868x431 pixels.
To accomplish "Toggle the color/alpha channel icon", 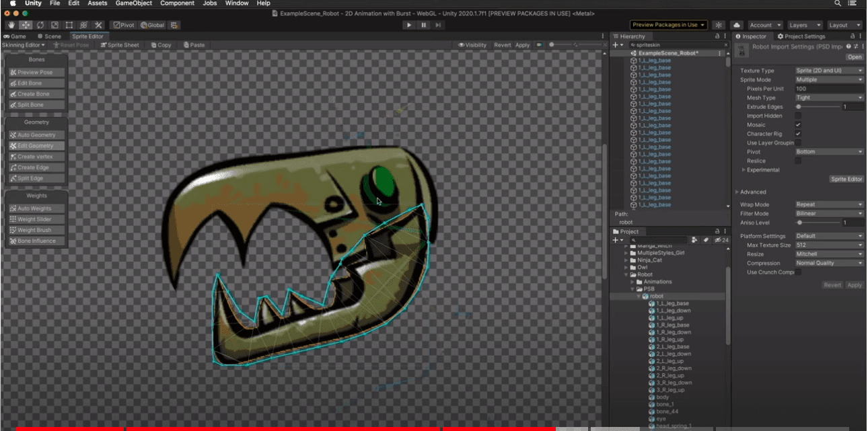I will pyautogui.click(x=540, y=45).
